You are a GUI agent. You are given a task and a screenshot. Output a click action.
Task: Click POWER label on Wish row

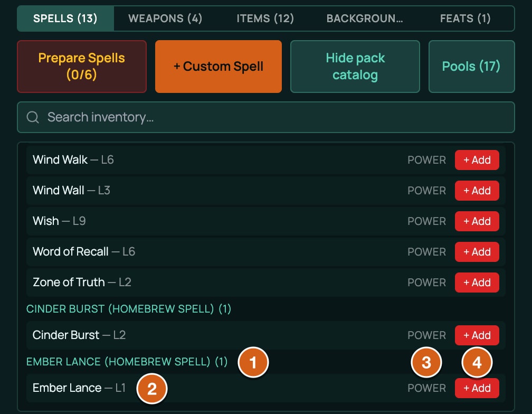pyautogui.click(x=427, y=221)
